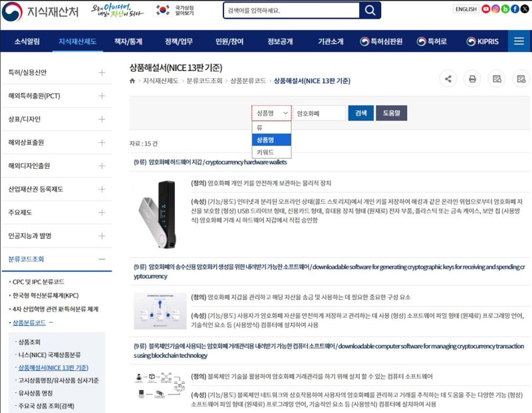Click the share icon
This screenshot has width=532, height=413.
point(448,78)
